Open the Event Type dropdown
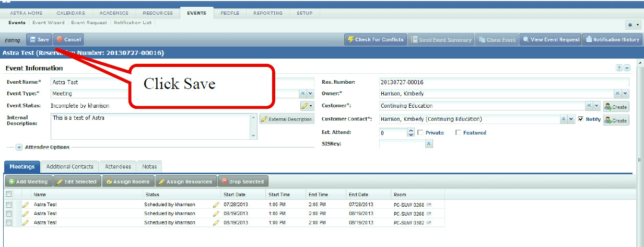This screenshot has width=644, height=247. (310, 94)
